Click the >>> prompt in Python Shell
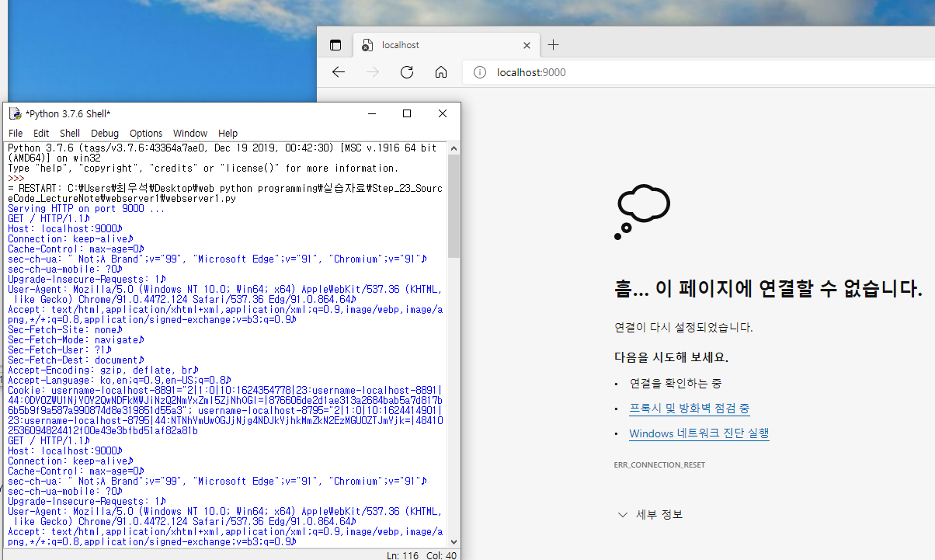Screen dimensions: 935x560 (16, 179)
